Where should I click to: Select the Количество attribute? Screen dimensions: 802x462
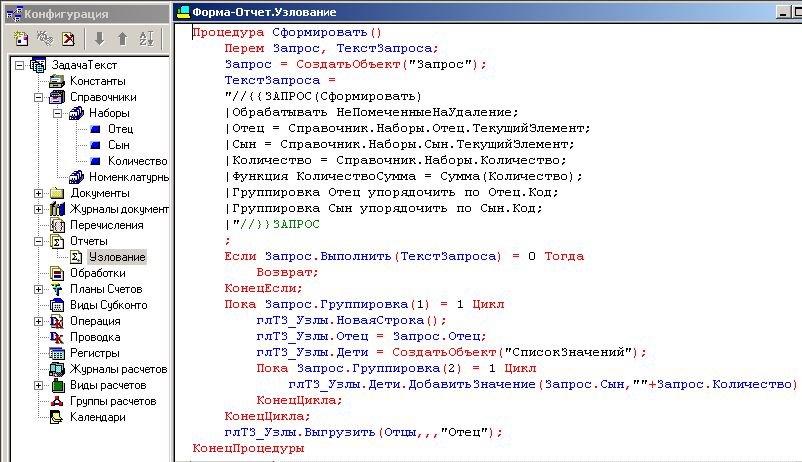point(138,161)
